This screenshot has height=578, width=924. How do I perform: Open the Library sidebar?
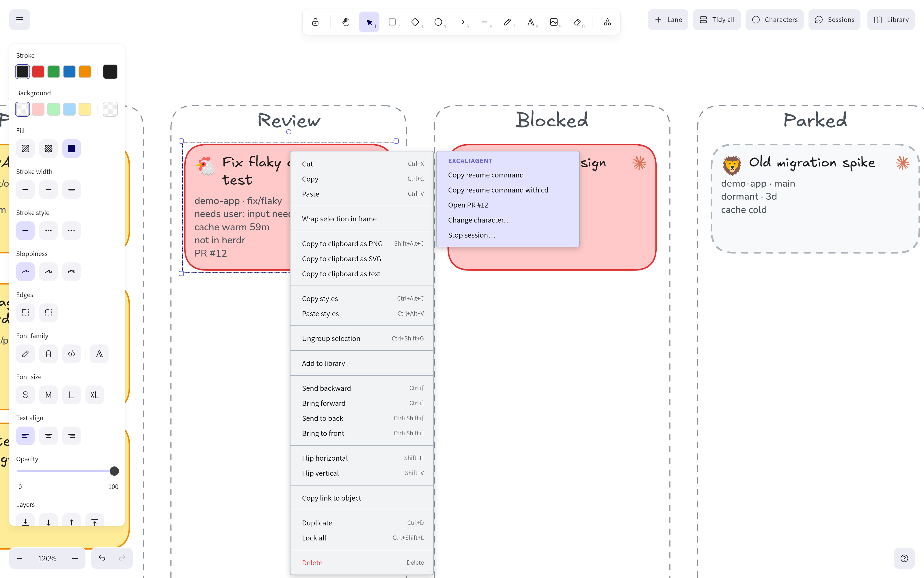click(891, 19)
